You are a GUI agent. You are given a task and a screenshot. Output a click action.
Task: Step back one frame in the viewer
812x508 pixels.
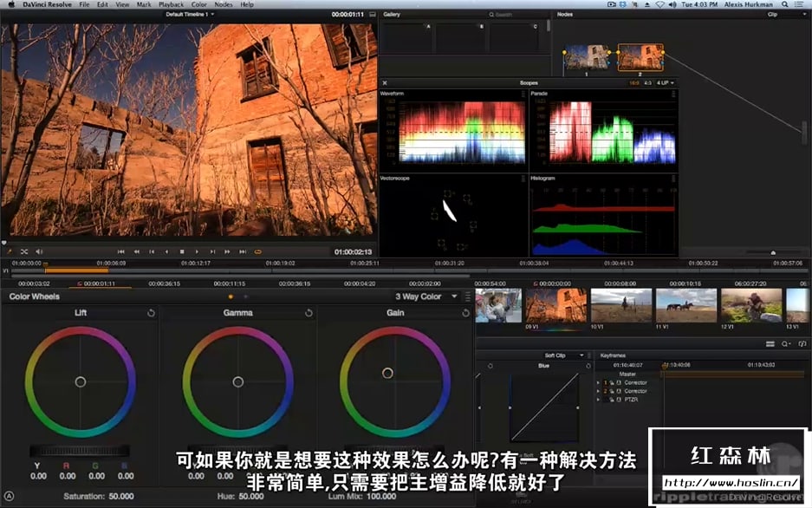pos(152,251)
